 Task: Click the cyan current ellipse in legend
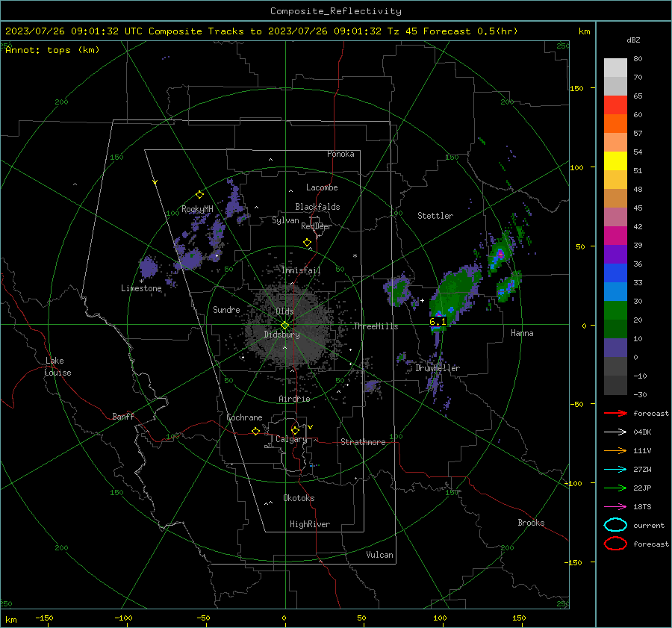tap(615, 525)
